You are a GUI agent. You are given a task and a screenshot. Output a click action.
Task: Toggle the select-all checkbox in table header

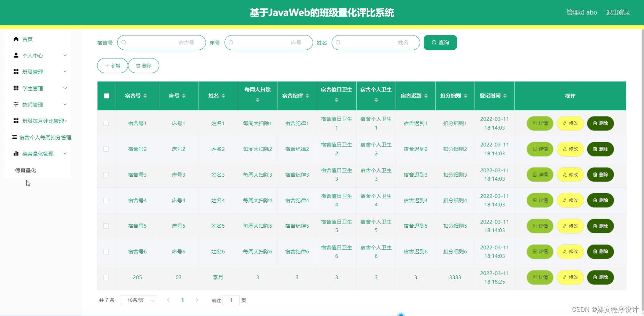106,96
